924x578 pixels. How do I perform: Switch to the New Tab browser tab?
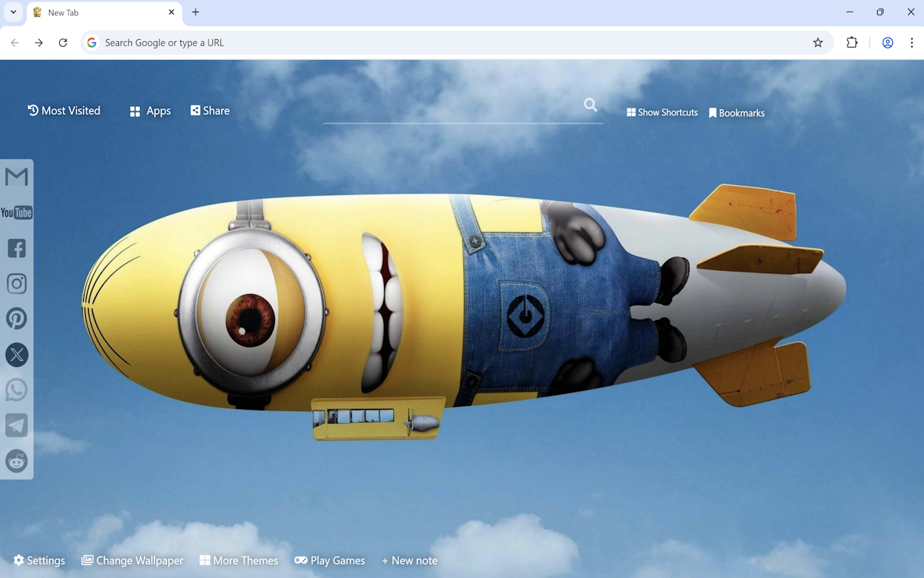tap(94, 12)
